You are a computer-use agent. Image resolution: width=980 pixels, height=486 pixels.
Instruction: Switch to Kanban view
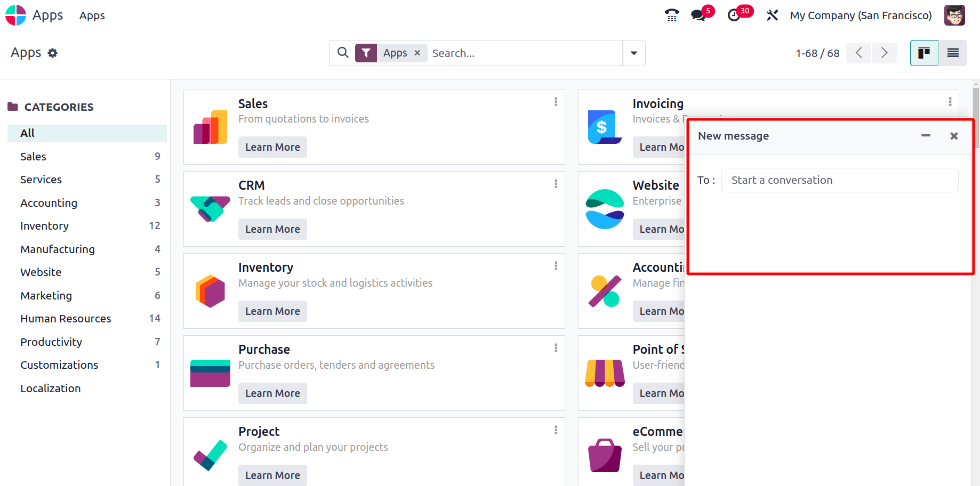coord(924,53)
